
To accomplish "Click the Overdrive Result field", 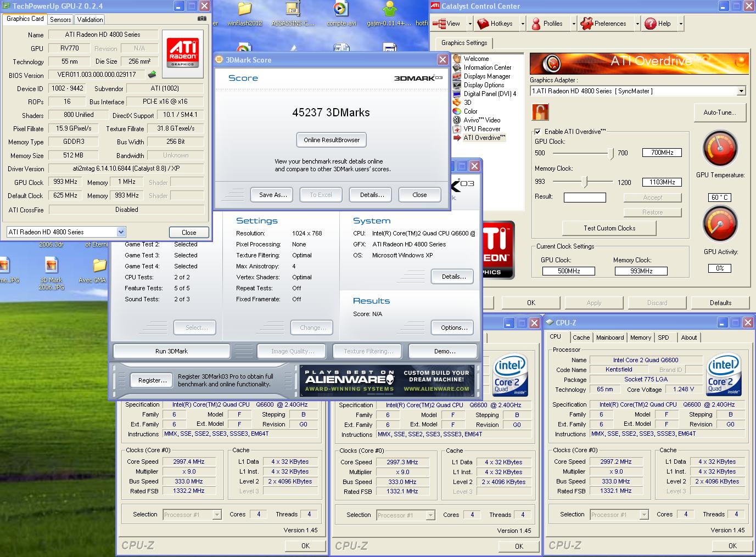I will 585,198.
